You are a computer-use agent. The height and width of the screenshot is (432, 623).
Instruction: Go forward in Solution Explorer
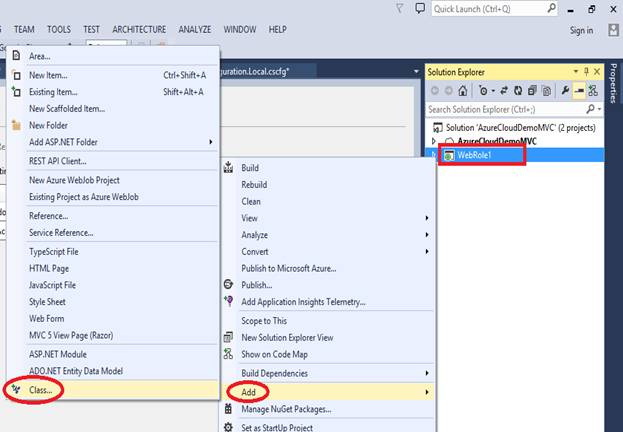point(449,91)
